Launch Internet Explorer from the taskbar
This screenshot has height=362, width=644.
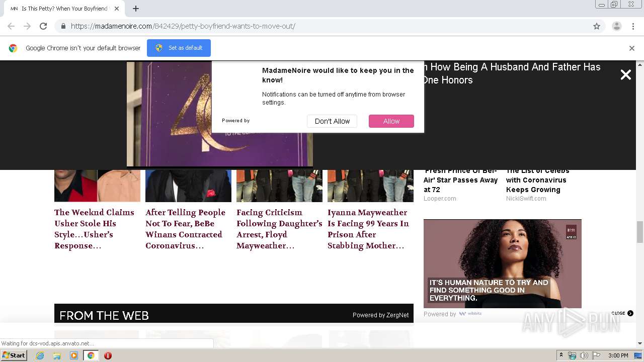[40, 355]
